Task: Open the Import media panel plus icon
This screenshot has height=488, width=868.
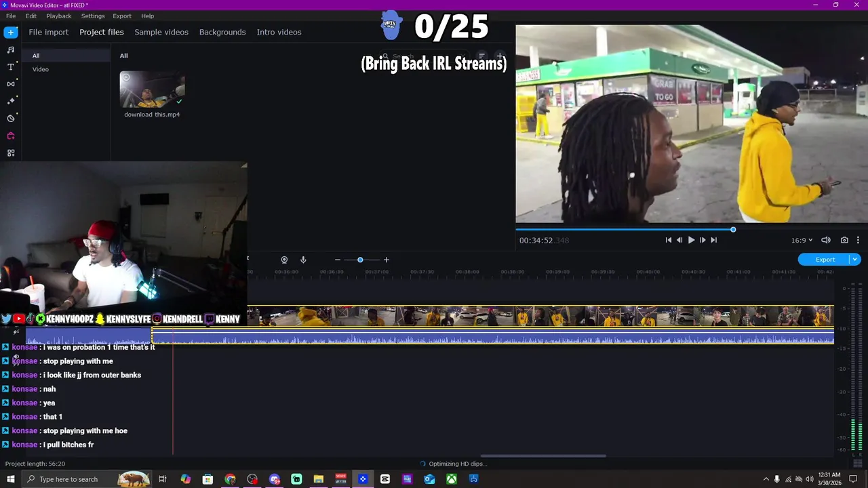Action: point(10,32)
